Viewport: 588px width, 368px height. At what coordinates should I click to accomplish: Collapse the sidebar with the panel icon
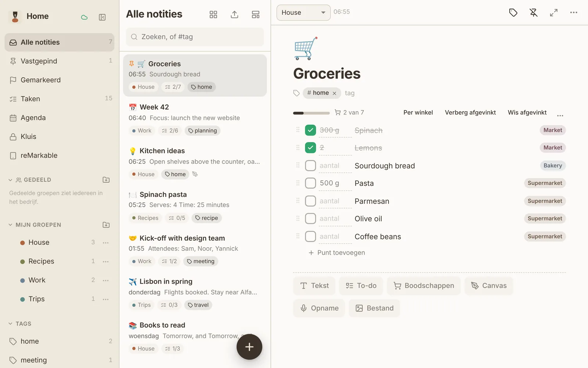tap(102, 17)
